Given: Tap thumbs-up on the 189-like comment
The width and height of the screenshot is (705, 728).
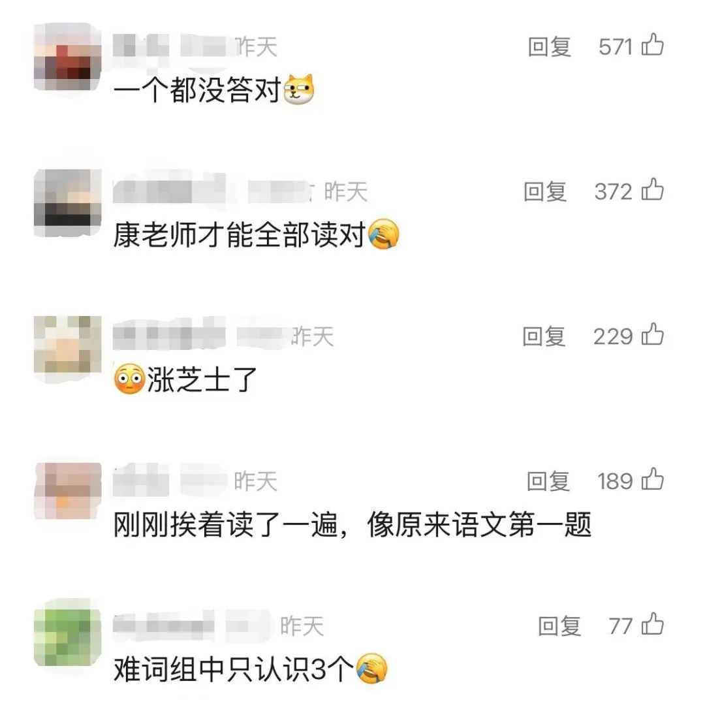Looking at the screenshot, I should 652,480.
